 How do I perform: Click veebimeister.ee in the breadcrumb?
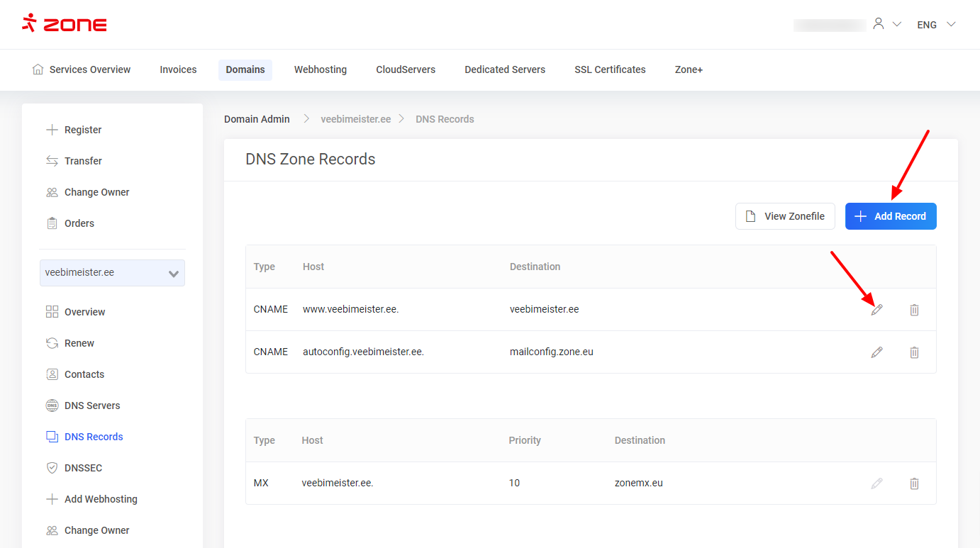click(x=355, y=119)
